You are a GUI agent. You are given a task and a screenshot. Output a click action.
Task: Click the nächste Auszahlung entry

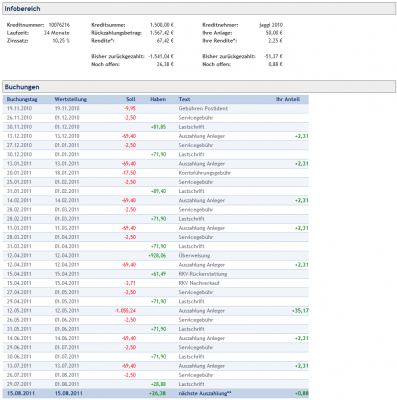205,393
